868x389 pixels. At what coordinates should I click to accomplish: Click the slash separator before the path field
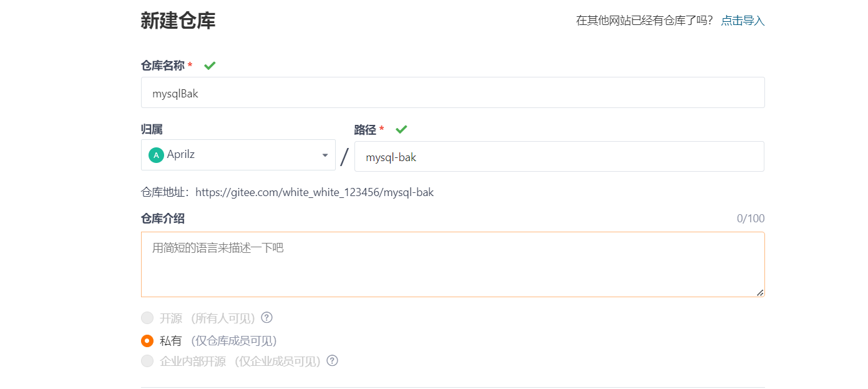pyautogui.click(x=344, y=157)
